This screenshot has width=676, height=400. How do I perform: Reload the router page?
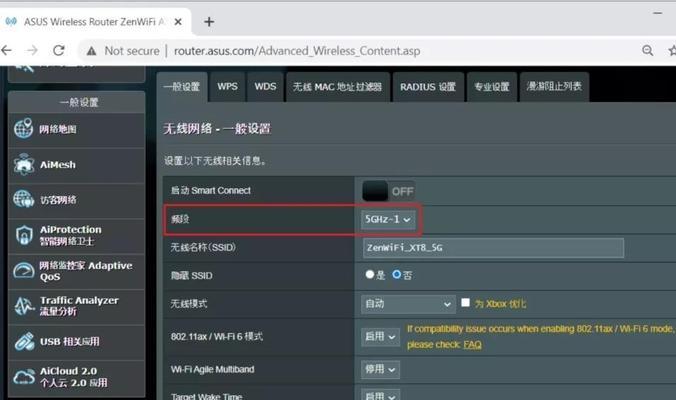[59, 50]
